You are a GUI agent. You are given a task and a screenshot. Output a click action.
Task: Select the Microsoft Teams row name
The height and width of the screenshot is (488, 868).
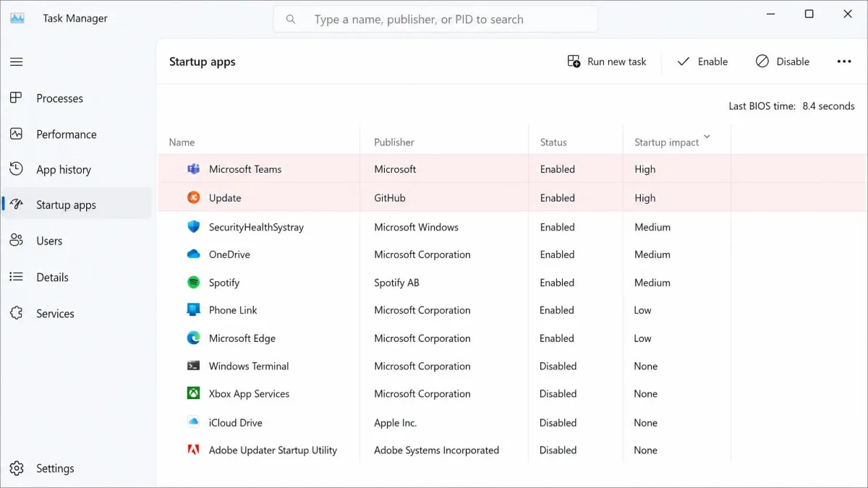pyautogui.click(x=245, y=169)
